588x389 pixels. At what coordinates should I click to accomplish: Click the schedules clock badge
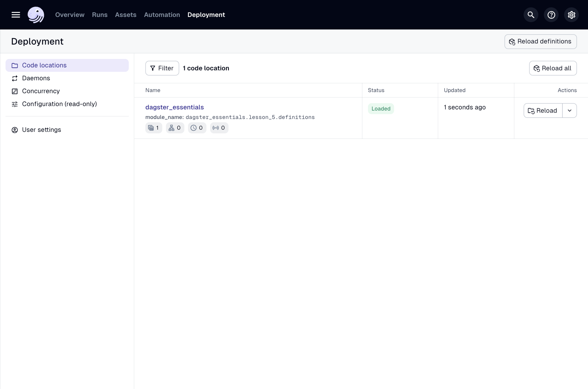point(197,128)
